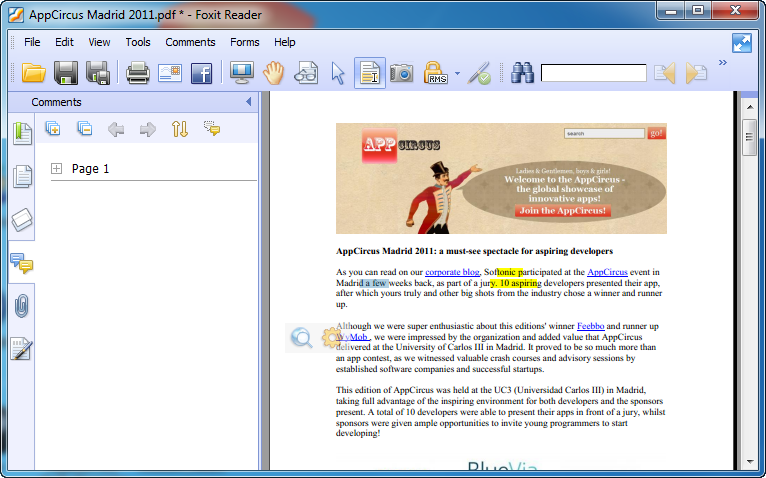The height and width of the screenshot is (478, 766).
Task: Follow the corporate blog link
Action: click(x=452, y=272)
